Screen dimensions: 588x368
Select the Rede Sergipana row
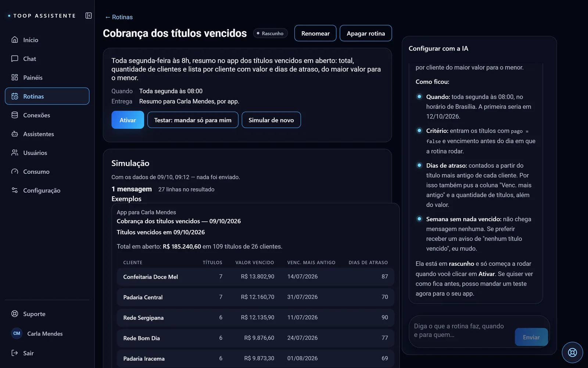point(255,318)
